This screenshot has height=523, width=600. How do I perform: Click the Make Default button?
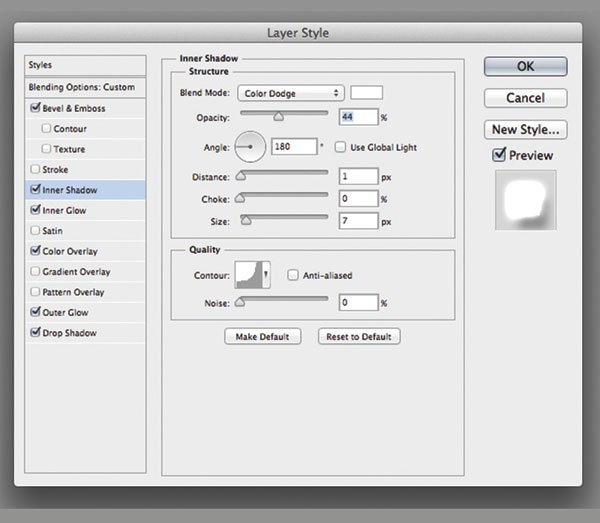[263, 337]
